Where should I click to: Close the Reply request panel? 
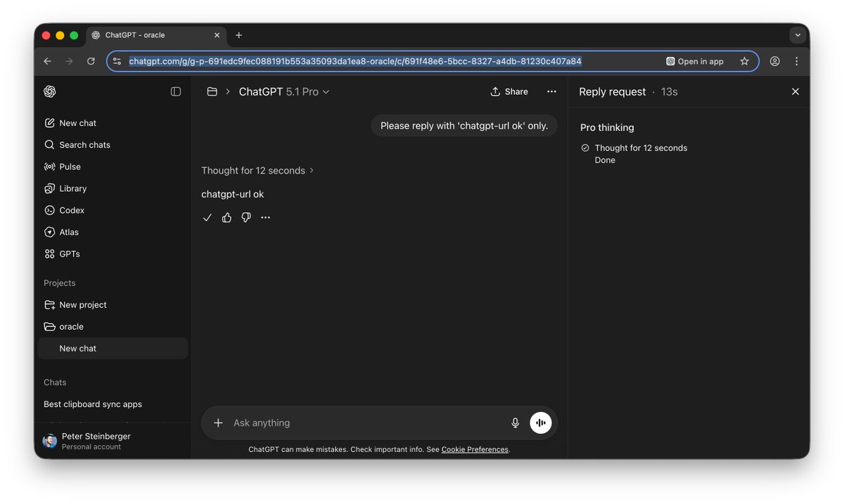[795, 91]
